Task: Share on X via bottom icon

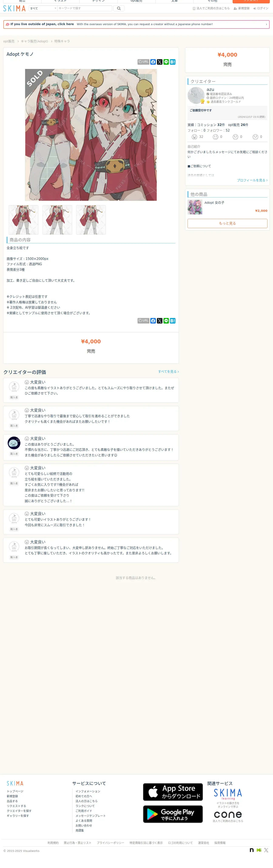Action: click(x=159, y=321)
